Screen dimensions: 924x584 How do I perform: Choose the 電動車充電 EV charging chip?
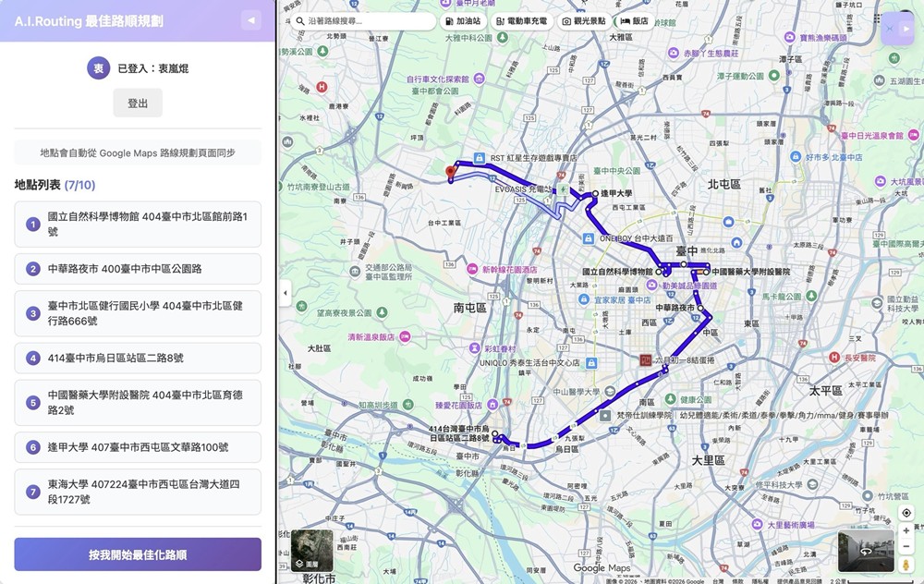pos(521,20)
